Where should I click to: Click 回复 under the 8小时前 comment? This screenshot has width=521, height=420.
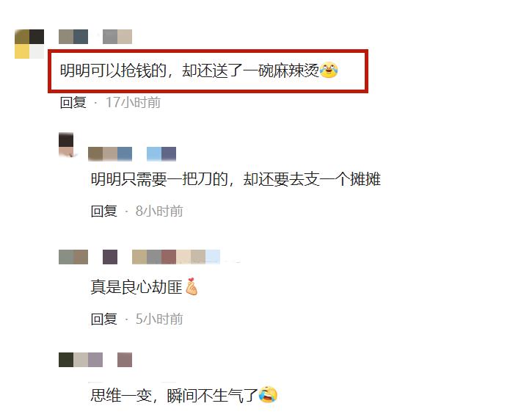tap(104, 211)
